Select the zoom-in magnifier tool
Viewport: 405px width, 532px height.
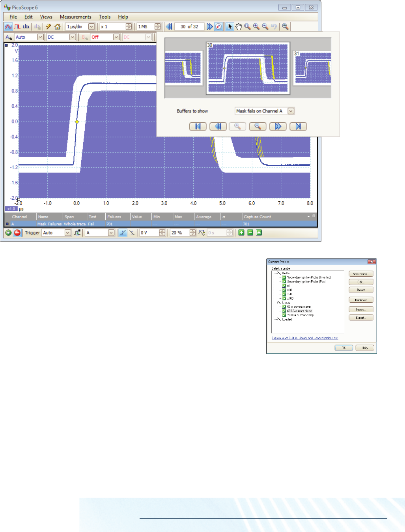point(256,26)
